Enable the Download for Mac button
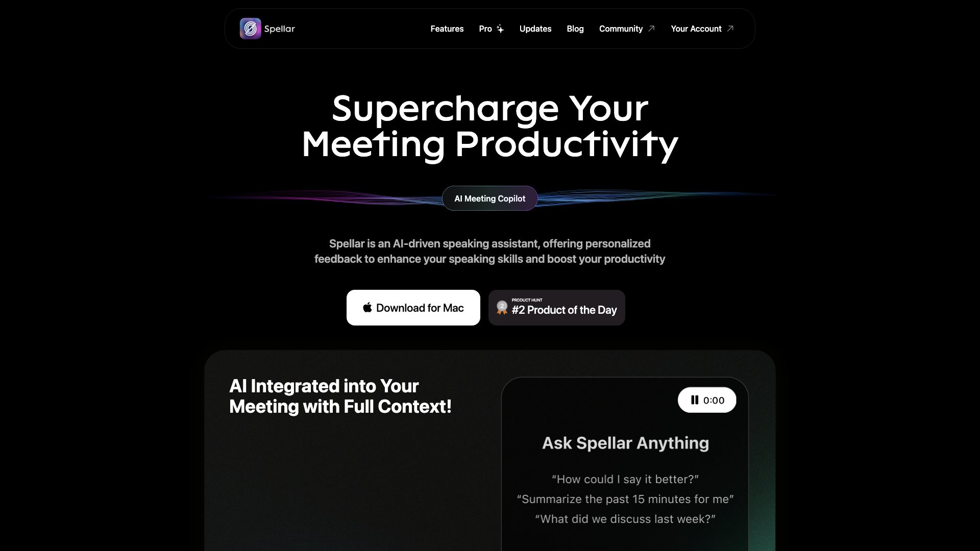The height and width of the screenshot is (551, 980). pos(413,308)
